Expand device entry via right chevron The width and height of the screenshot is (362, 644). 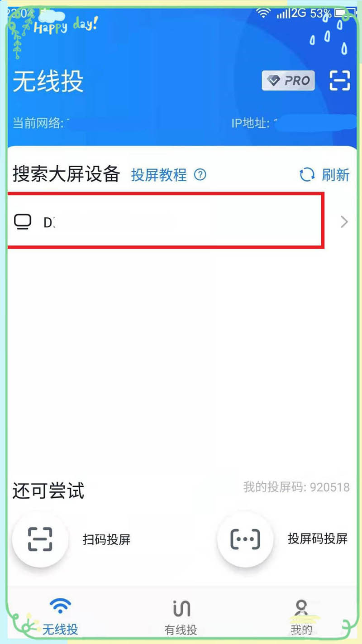click(344, 222)
